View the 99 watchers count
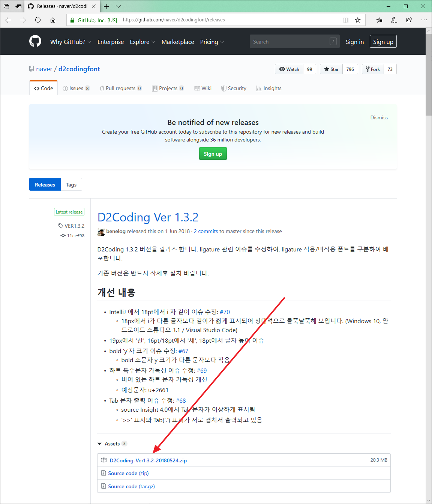The width and height of the screenshot is (432, 504). tap(310, 69)
